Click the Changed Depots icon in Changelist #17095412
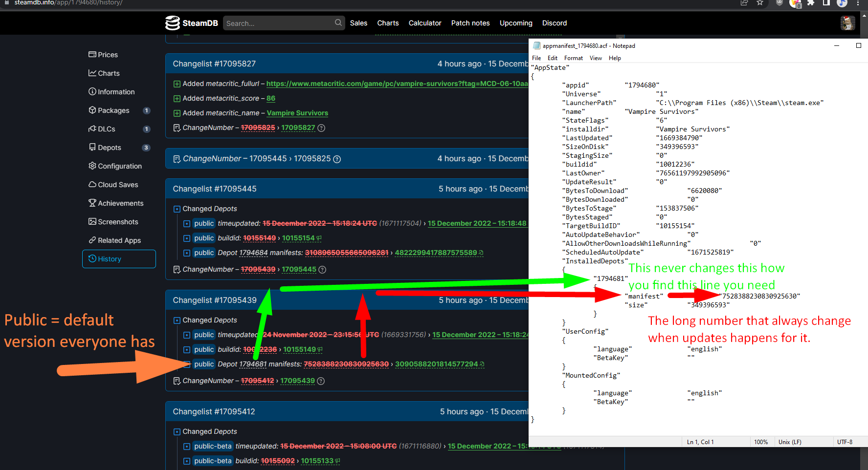 177,432
